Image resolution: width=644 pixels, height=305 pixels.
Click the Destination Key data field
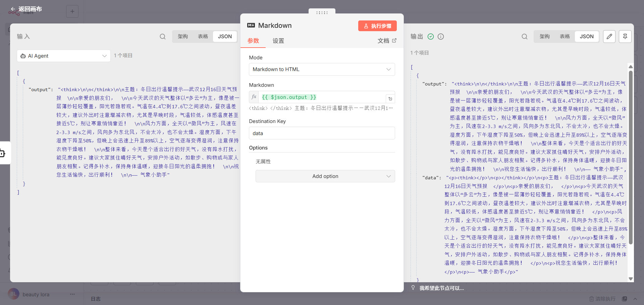pyautogui.click(x=322, y=133)
